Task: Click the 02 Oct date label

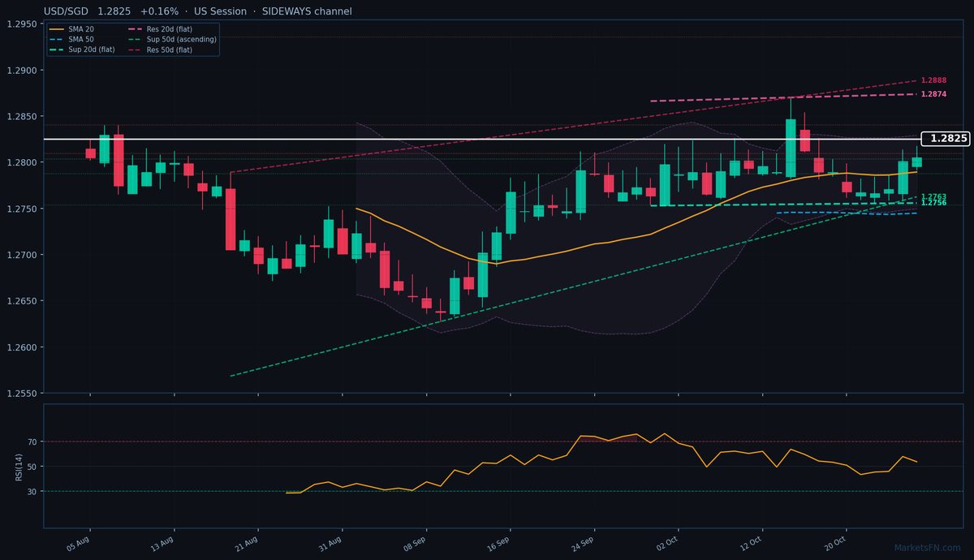Action: point(666,542)
